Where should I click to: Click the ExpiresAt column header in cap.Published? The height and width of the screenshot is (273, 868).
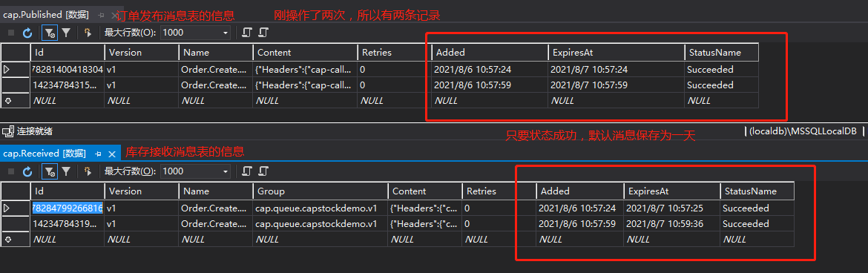616,53
